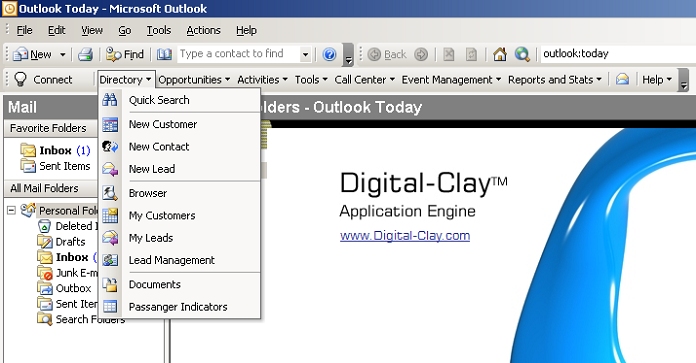Open the CRM toolbar Help dropdown

click(657, 79)
